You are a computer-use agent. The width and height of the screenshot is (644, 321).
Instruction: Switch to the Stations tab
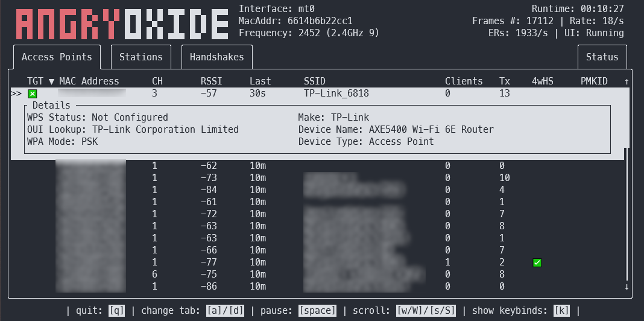click(x=141, y=57)
